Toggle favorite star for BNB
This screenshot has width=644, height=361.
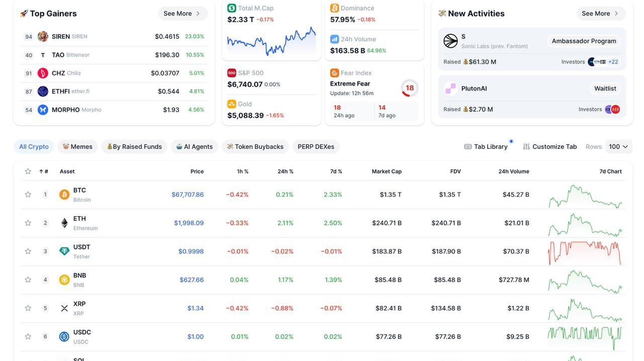click(28, 280)
